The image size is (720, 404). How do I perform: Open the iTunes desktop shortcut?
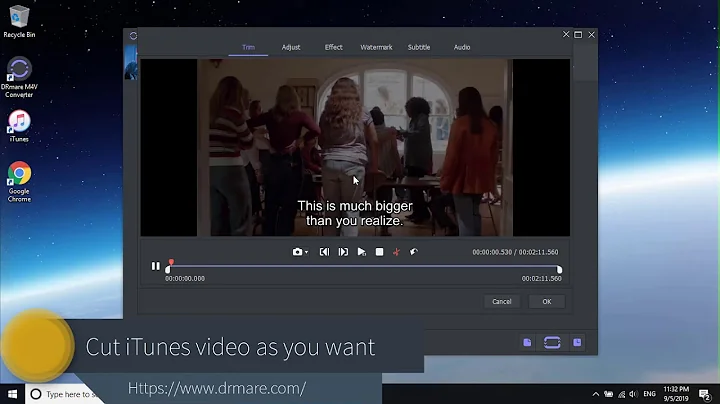(19, 126)
